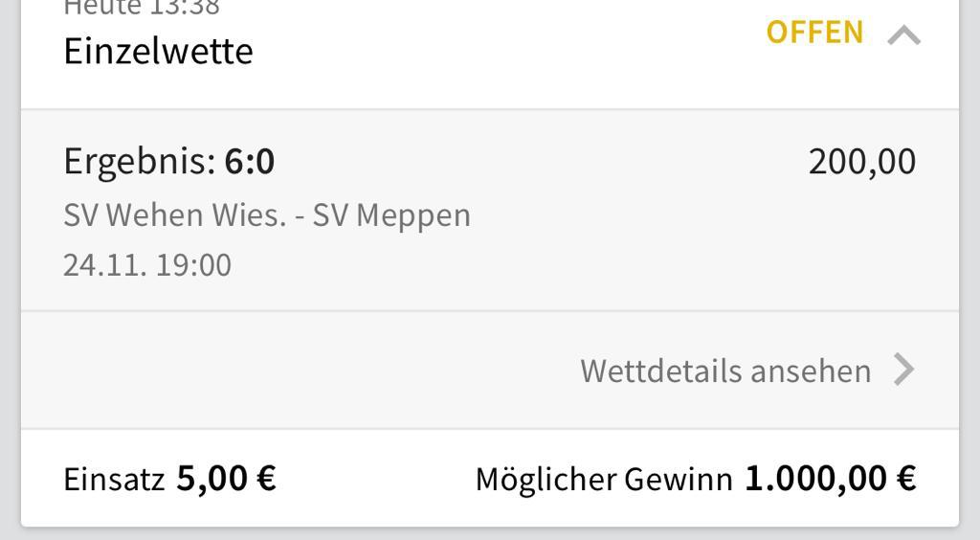Click the 200,00 odds value
The width and height of the screenshot is (980, 540).
click(861, 162)
